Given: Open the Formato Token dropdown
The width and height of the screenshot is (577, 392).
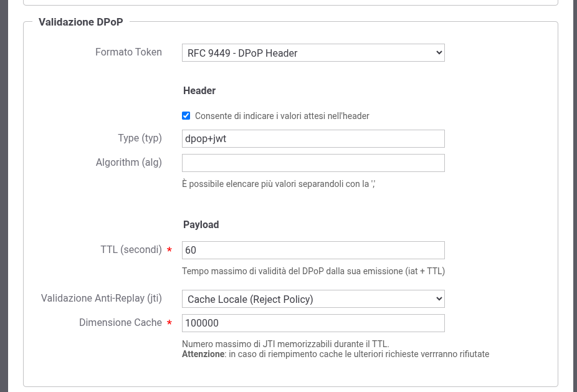Looking at the screenshot, I should click(x=313, y=53).
